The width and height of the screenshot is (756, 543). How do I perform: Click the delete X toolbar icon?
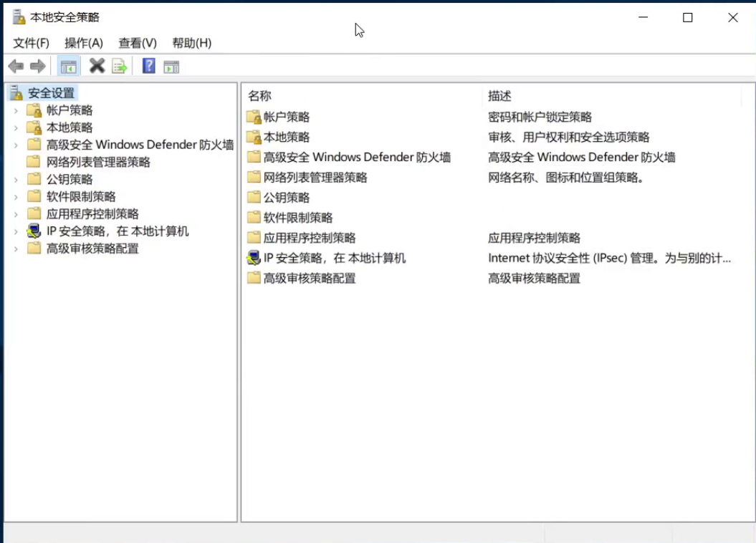97,65
